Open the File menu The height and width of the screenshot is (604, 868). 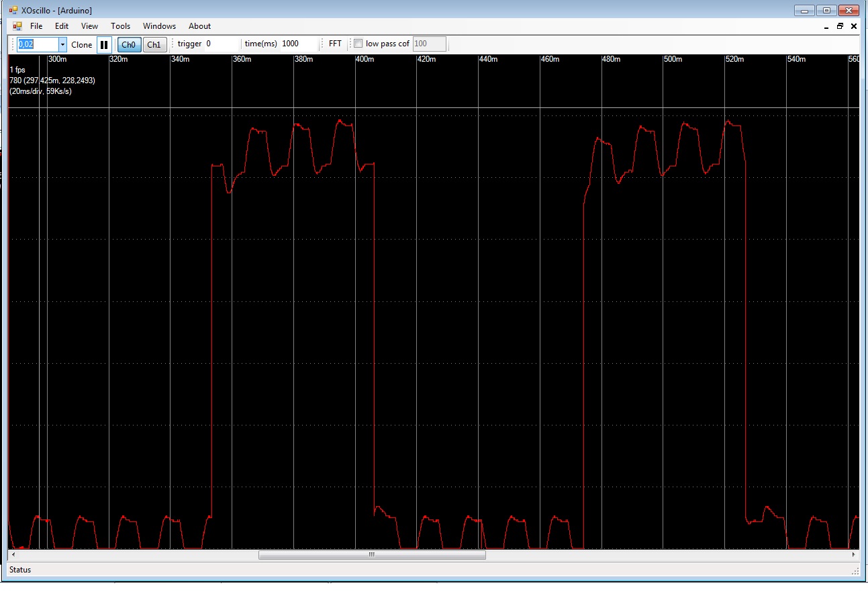[x=36, y=26]
